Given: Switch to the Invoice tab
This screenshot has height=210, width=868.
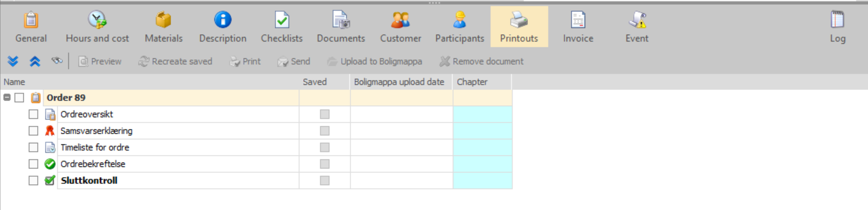Looking at the screenshot, I should (x=578, y=27).
